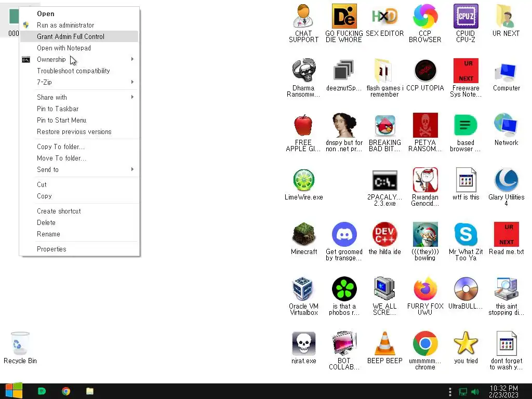Select Troubleshoot compatibility
Viewport: 532px width, 399px height.
[79, 71]
